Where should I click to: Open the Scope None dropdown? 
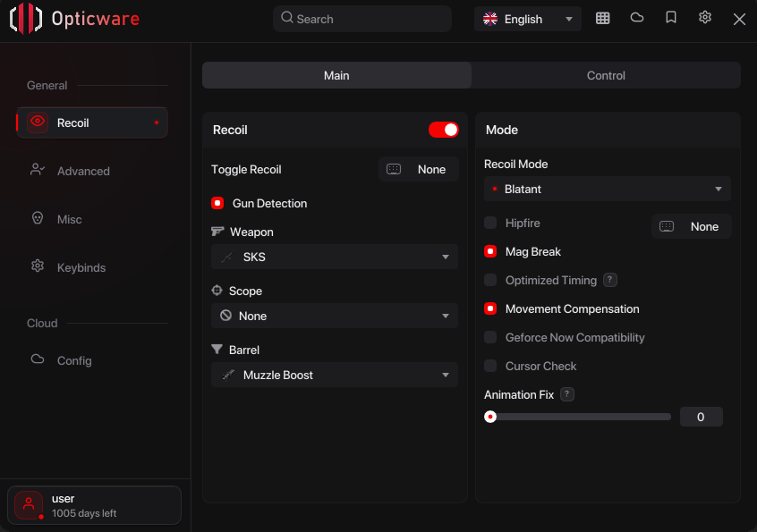334,316
